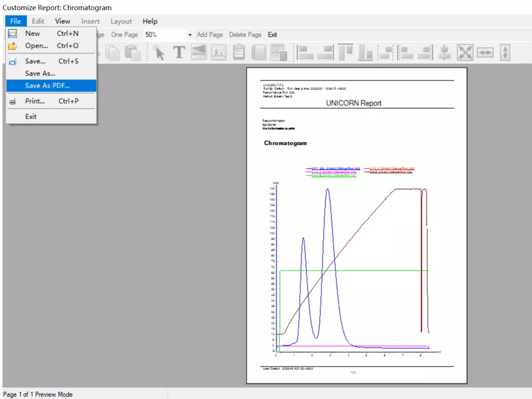Click Open in the File menu
532x399 pixels.
(36, 46)
